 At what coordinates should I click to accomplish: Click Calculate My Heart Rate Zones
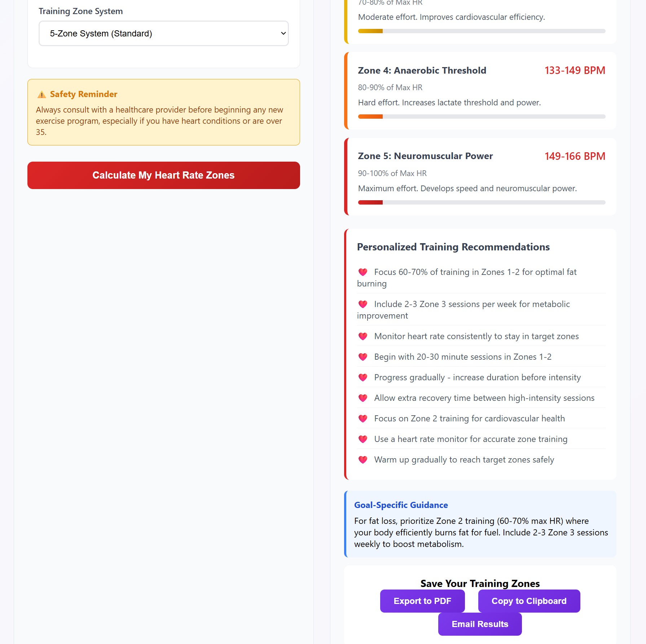163,175
